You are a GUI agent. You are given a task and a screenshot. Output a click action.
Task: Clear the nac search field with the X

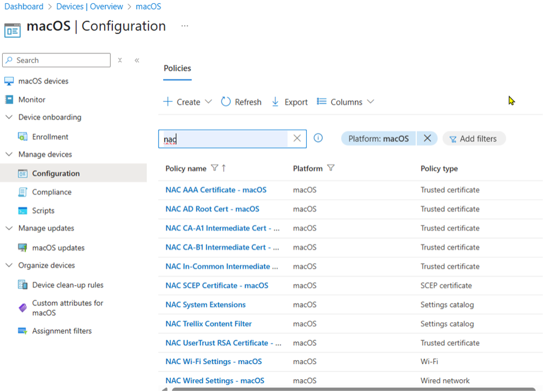tap(297, 138)
